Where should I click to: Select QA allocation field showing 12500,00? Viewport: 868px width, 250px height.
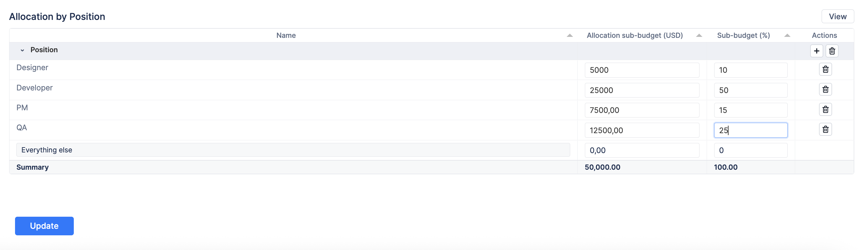pos(642,131)
